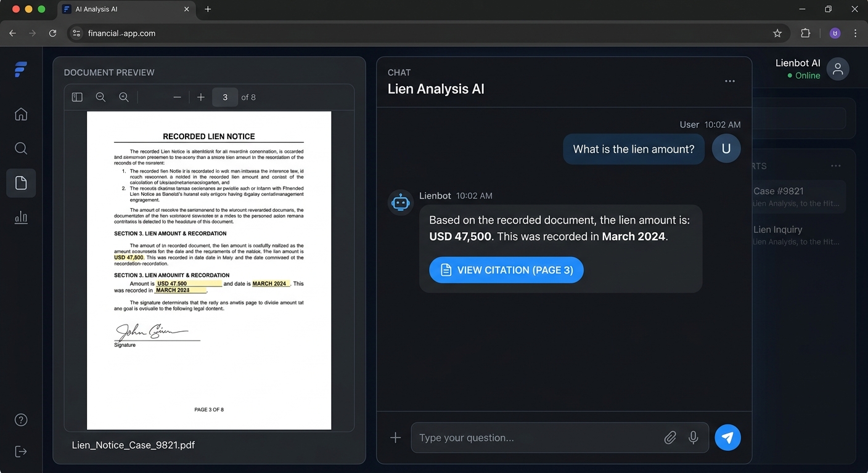Open the browser customization menu
This screenshot has height=473, width=868.
coord(855,33)
